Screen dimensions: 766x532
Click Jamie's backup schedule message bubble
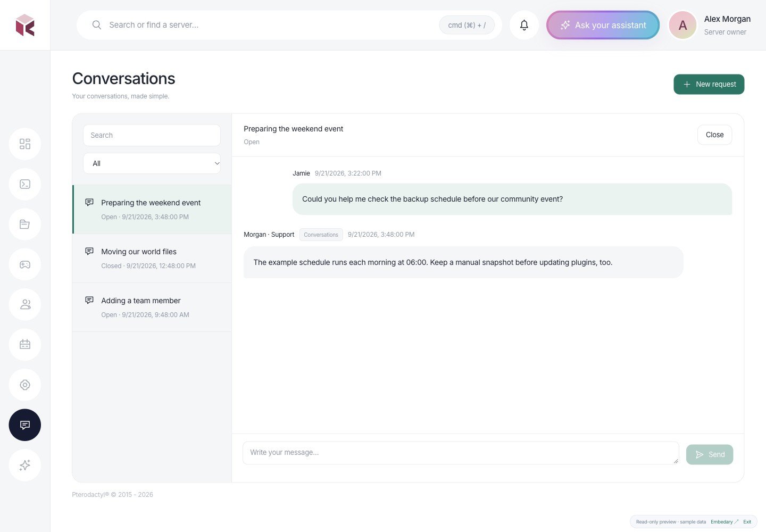pos(512,199)
